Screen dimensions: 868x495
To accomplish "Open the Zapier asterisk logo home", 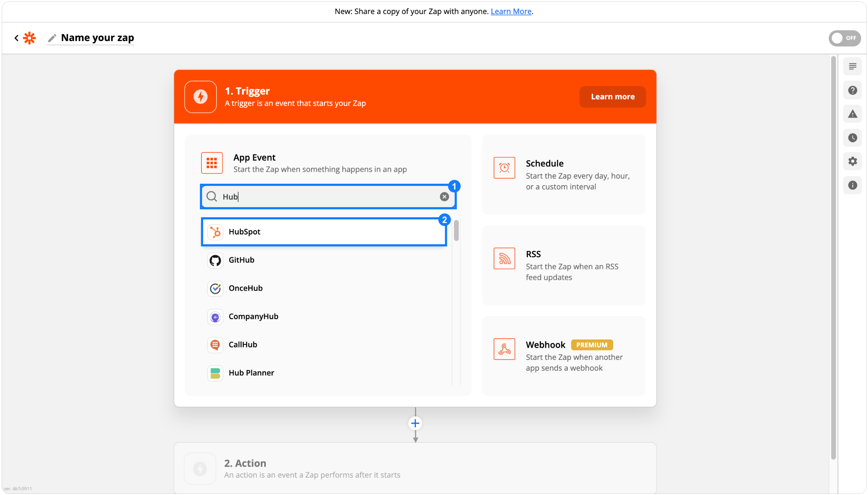I will click(30, 38).
